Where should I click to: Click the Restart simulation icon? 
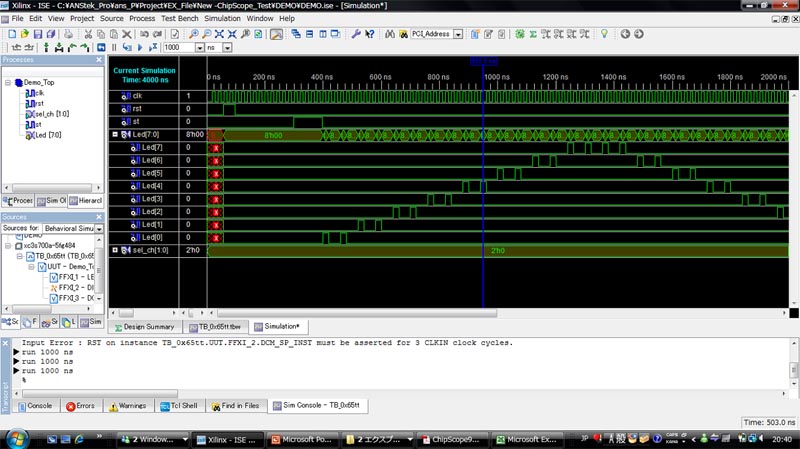101,47
